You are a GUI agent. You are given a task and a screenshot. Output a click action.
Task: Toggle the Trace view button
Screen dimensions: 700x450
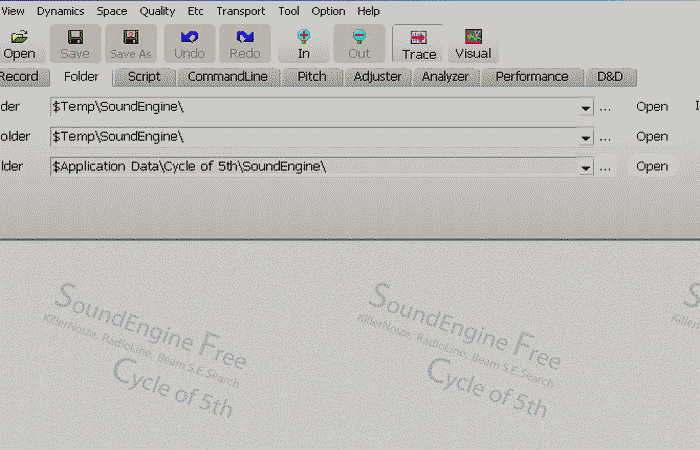pos(419,44)
